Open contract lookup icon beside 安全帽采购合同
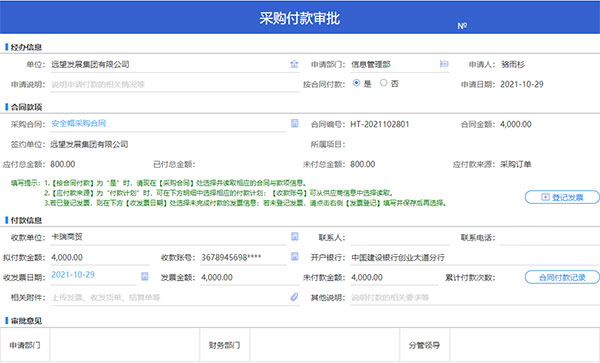Viewport: 600px width, 363px height. pos(295,123)
